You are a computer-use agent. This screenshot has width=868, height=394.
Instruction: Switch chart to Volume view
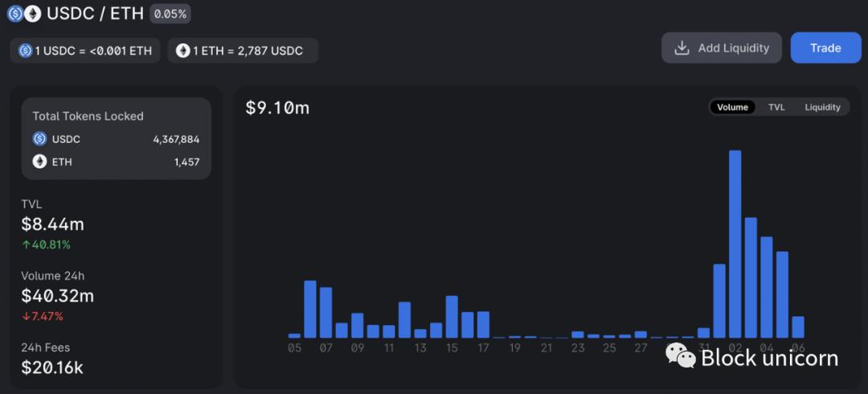(732, 107)
